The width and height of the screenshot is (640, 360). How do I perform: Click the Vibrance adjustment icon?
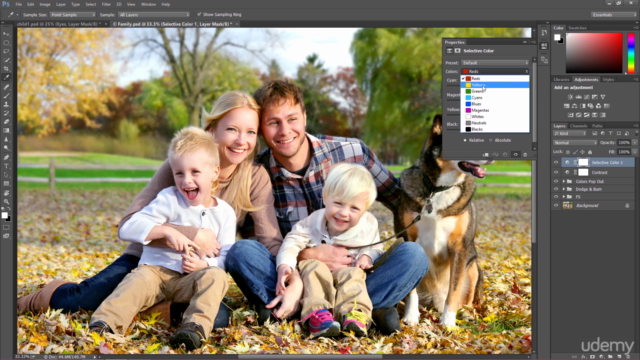point(603,97)
